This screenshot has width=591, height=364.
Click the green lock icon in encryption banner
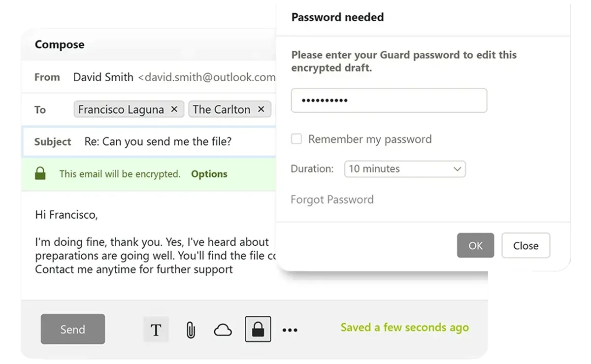[40, 173]
